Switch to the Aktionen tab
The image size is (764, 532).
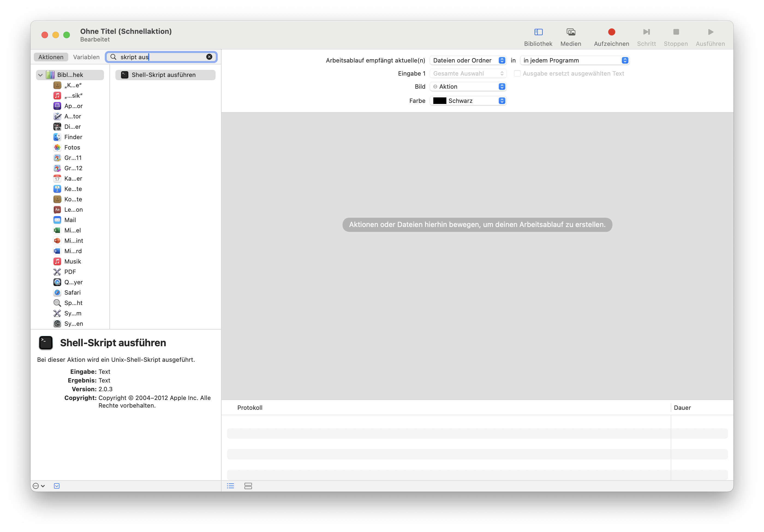coord(51,57)
